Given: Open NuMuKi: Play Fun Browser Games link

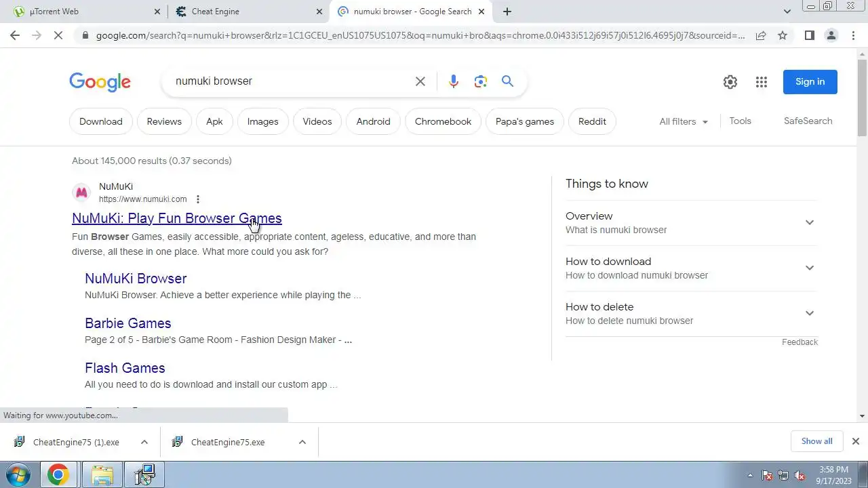Looking at the screenshot, I should pyautogui.click(x=177, y=218).
